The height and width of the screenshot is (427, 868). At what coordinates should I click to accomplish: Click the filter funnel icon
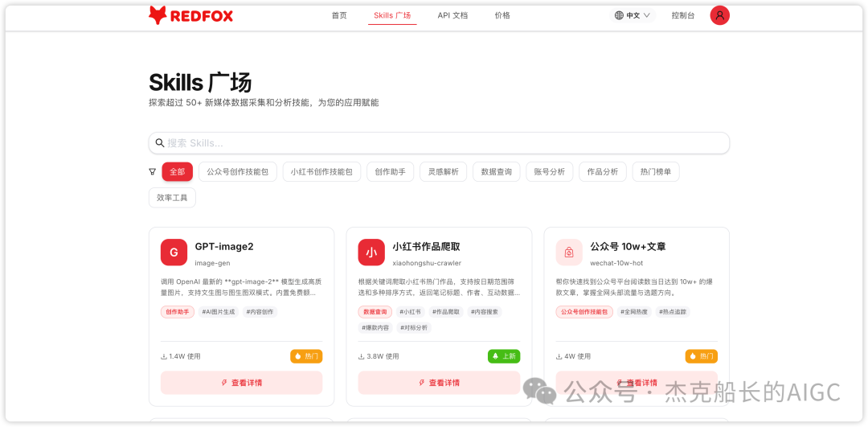pos(152,172)
